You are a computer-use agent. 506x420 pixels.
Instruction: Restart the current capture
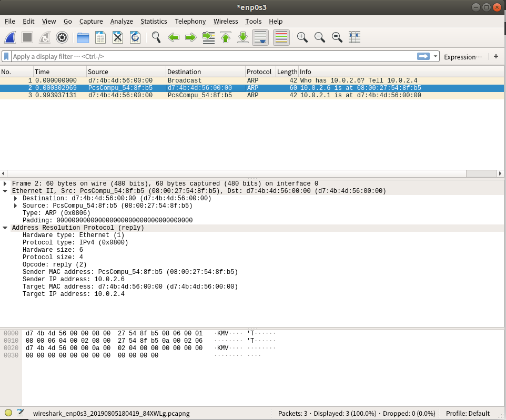[x=44, y=37]
